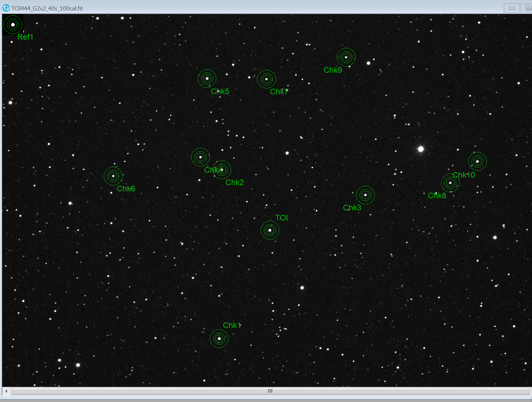Click the TOI444_G2x2_40s_100cal.fit title text

pyautogui.click(x=47, y=8)
